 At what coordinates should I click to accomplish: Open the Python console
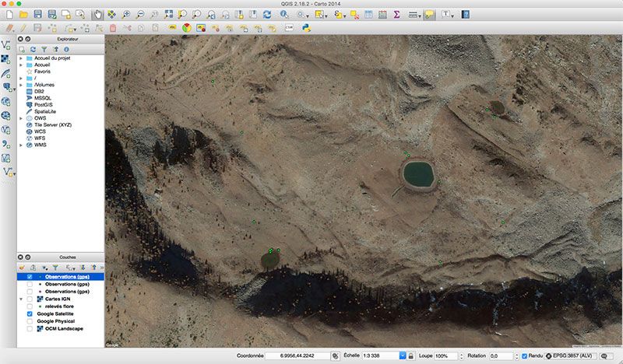[x=308, y=28]
